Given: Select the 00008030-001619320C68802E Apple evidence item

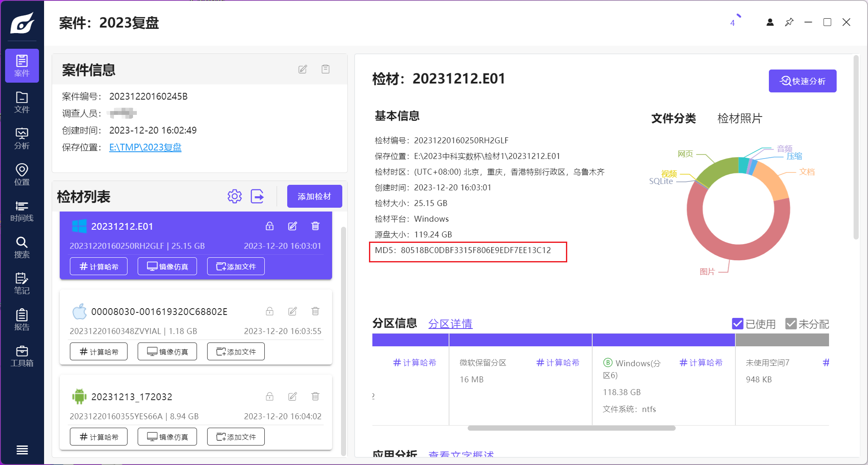Looking at the screenshot, I should (x=159, y=312).
